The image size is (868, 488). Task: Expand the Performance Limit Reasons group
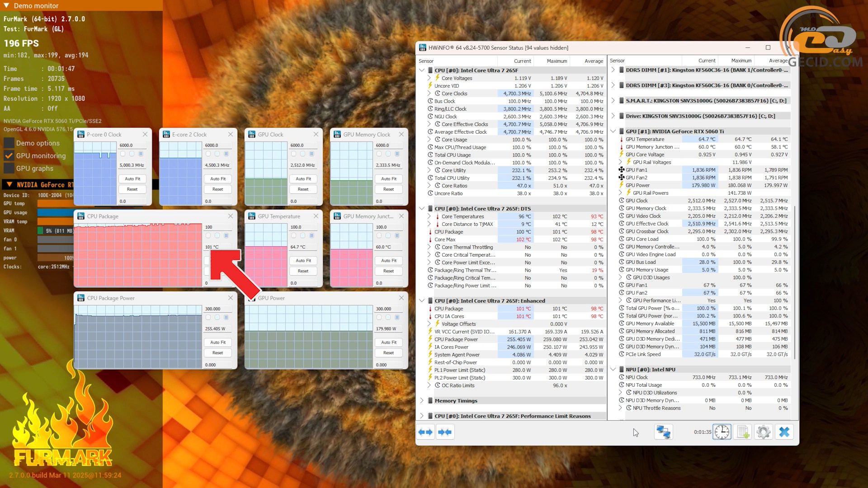422,416
